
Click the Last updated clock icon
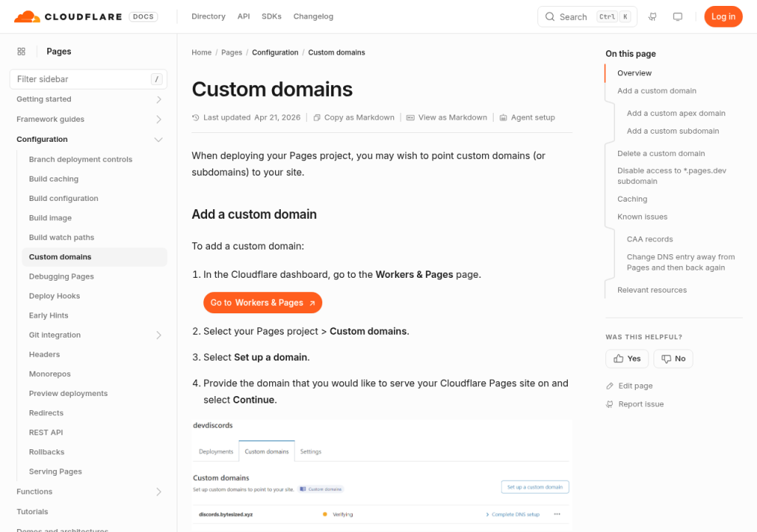pos(195,117)
